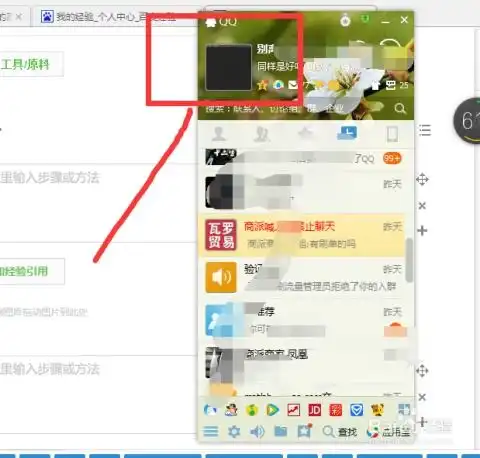Click the yellow star VIP icon under signature
The width and height of the screenshot is (480, 458).
tap(262, 85)
